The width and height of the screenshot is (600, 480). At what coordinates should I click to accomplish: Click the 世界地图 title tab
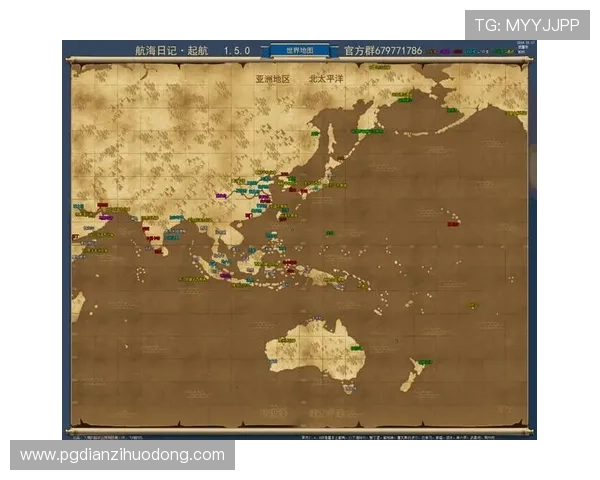pos(300,49)
